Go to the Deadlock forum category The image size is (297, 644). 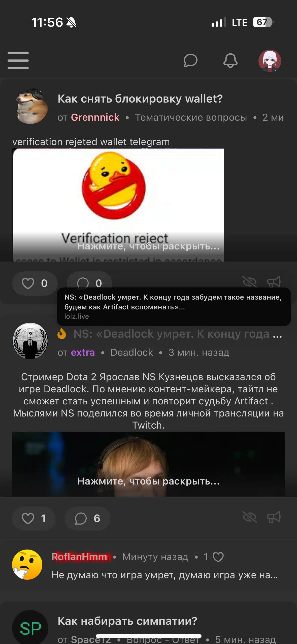[x=132, y=352]
